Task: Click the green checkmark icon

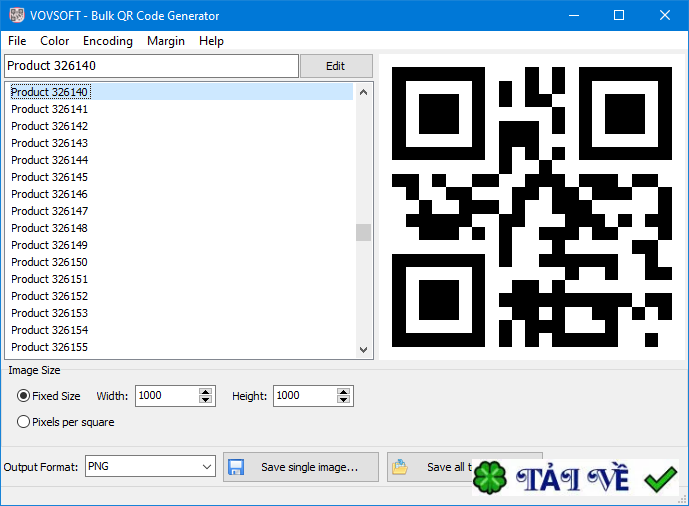Action: tap(660, 480)
